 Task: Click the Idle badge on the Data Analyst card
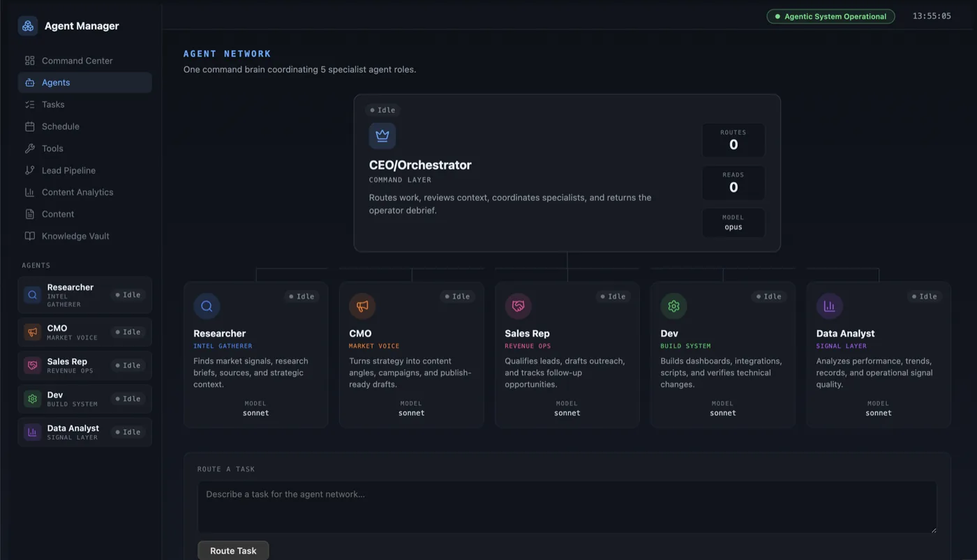point(924,296)
